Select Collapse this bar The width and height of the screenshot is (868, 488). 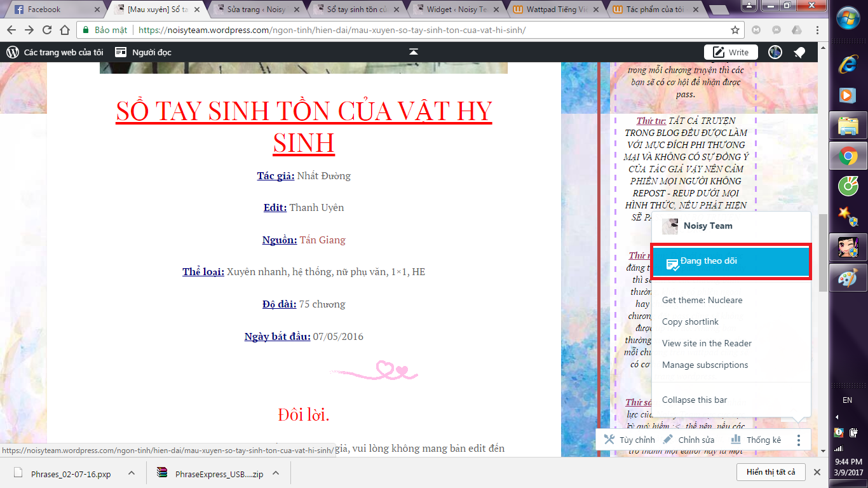coord(695,400)
